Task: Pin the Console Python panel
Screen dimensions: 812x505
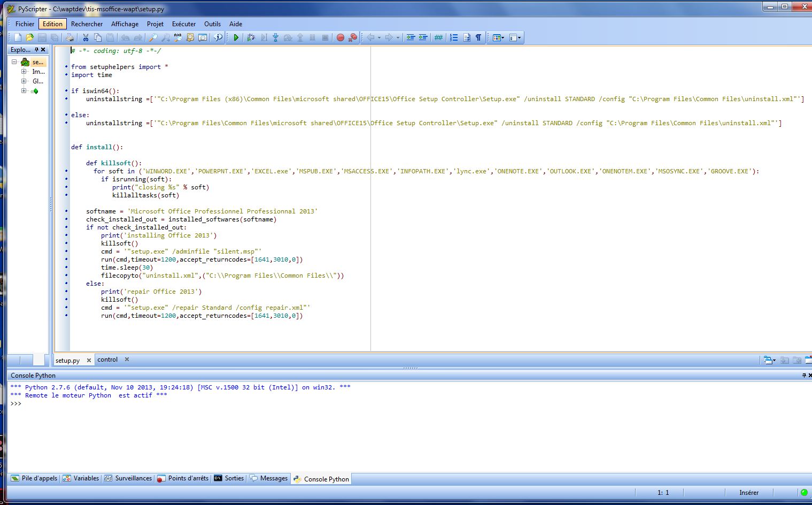Action: [803, 375]
